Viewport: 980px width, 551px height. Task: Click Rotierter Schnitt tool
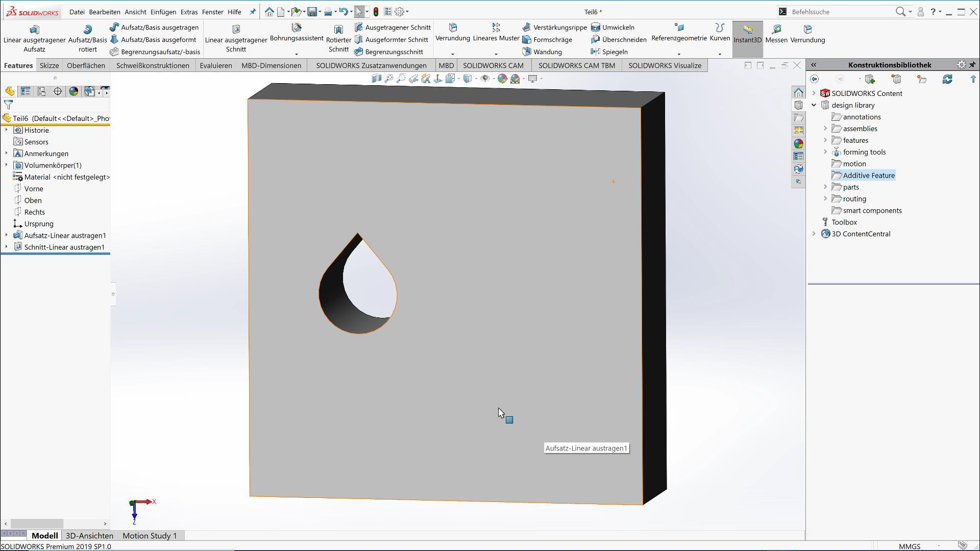click(x=338, y=39)
